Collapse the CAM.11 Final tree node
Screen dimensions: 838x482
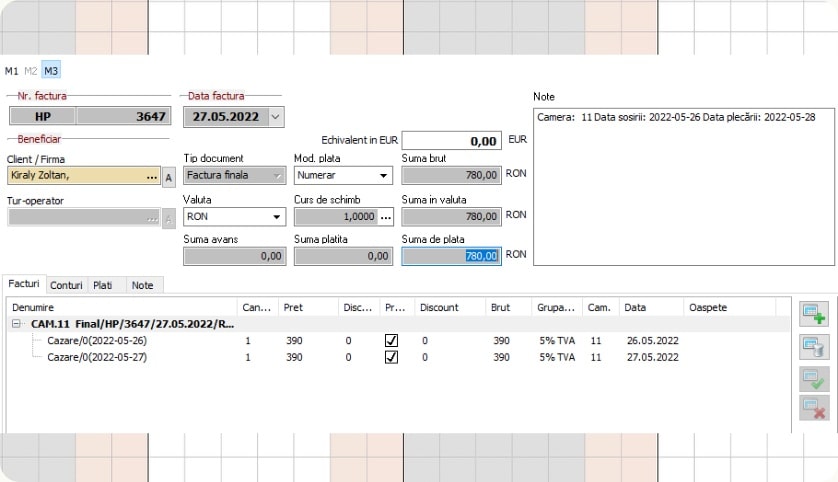[17, 324]
